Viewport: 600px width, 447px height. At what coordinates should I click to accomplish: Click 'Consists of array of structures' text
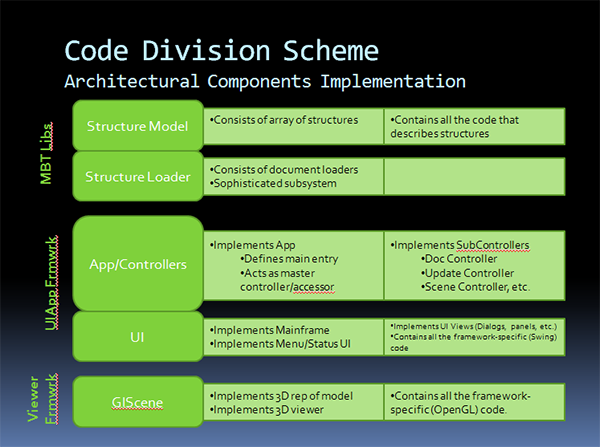(284, 120)
